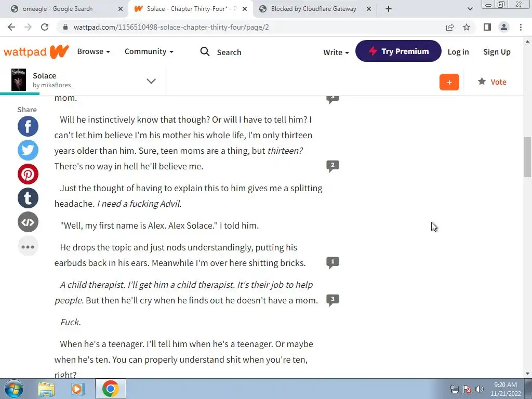Vote for this chapter
Viewport: 532px width, 399px height.
point(492,82)
